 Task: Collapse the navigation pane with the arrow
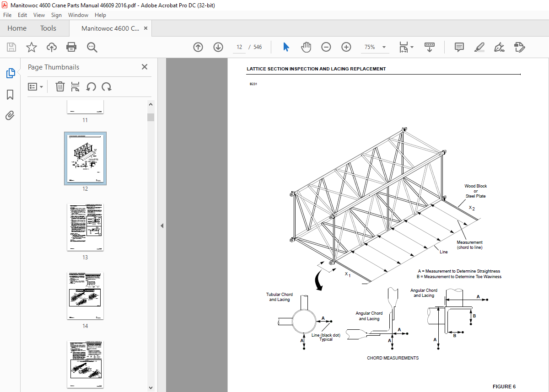pos(162,226)
